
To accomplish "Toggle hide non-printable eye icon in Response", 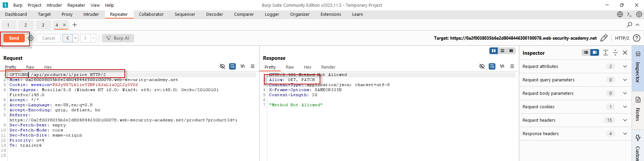I will pyautogui.click(x=482, y=66).
